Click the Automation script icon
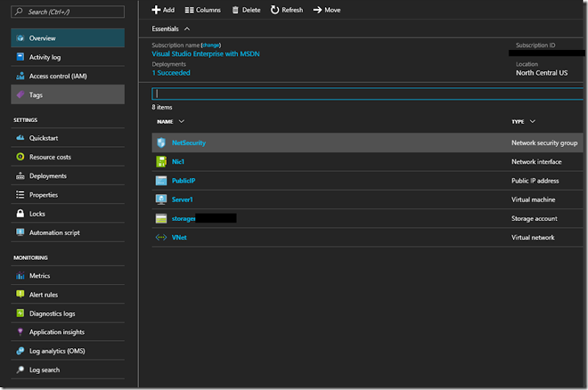Viewport: 588px width, 390px height. (21, 232)
